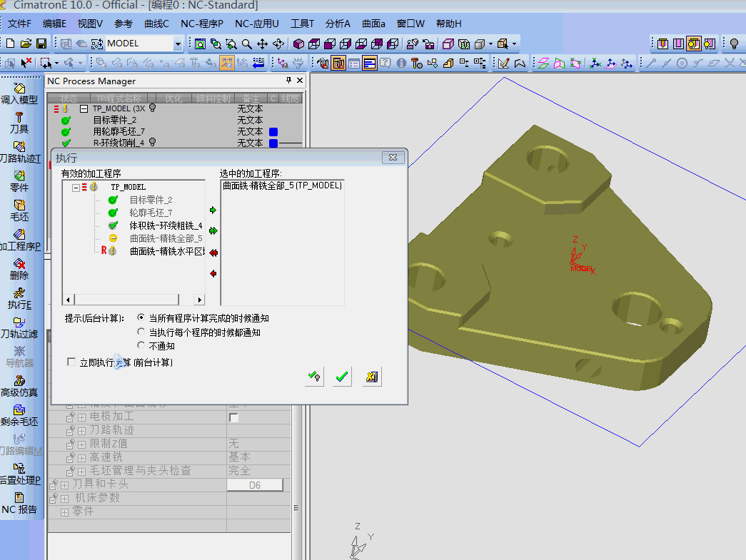Click the 刀轨过滤 sidebar icon
The height and width of the screenshot is (560, 746).
click(19, 327)
